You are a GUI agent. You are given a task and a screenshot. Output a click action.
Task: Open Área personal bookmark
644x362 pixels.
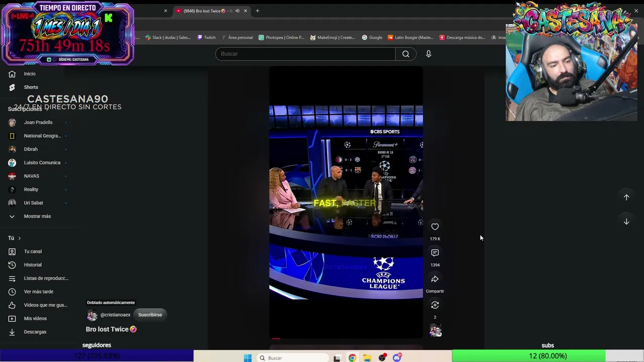(x=237, y=38)
